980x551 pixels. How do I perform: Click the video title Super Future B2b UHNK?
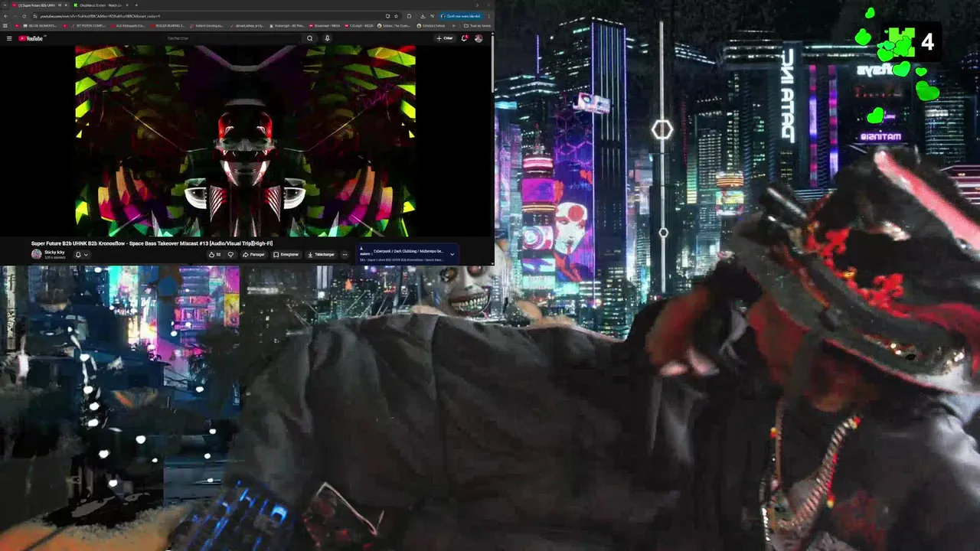(152, 243)
